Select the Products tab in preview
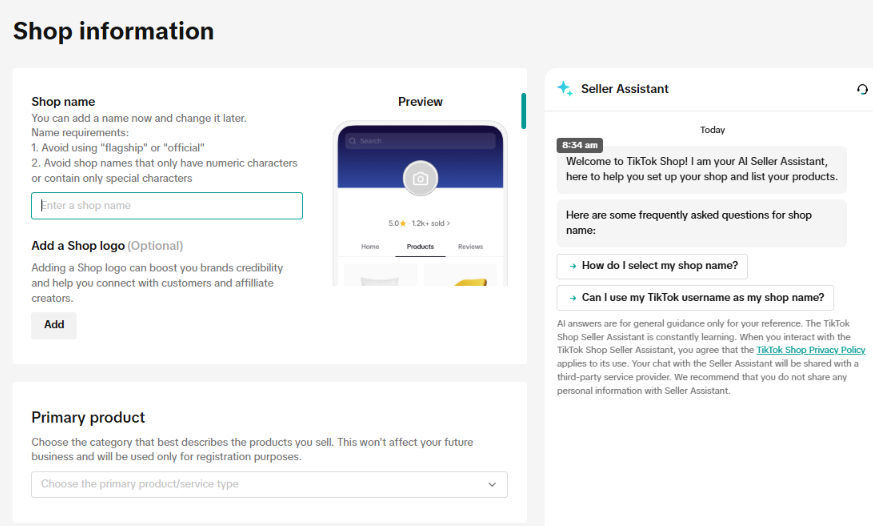The width and height of the screenshot is (873, 526). (x=420, y=247)
